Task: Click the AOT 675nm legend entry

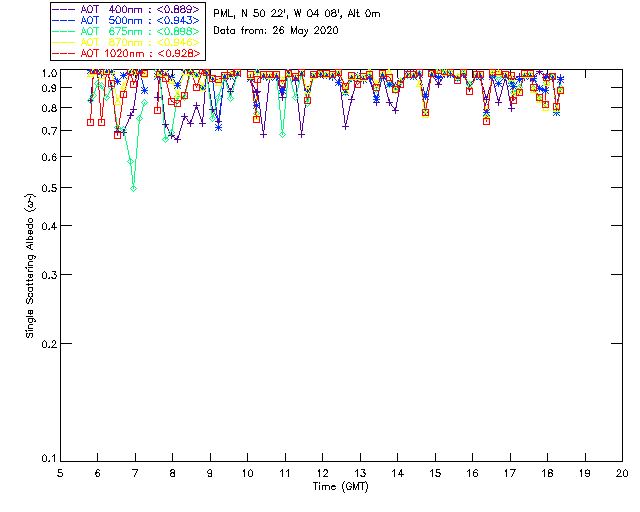Action: pos(126,31)
